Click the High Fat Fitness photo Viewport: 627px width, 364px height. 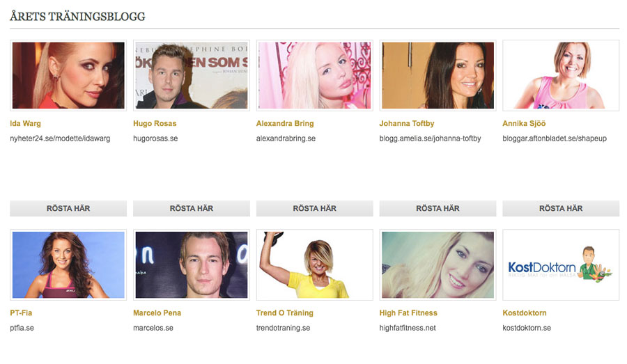coord(438,265)
